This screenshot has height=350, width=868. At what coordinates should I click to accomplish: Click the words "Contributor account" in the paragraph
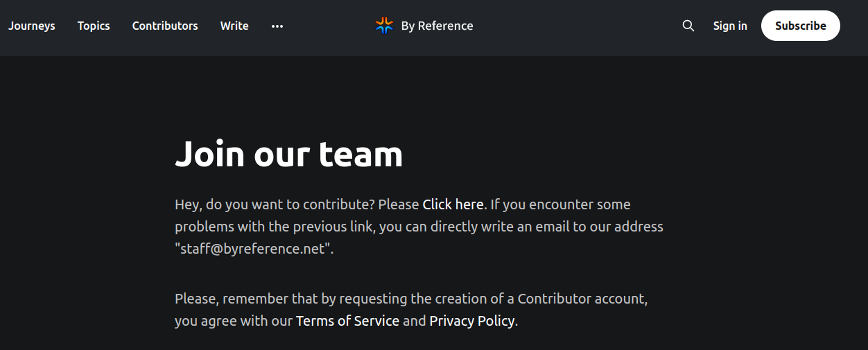pyautogui.click(x=582, y=299)
